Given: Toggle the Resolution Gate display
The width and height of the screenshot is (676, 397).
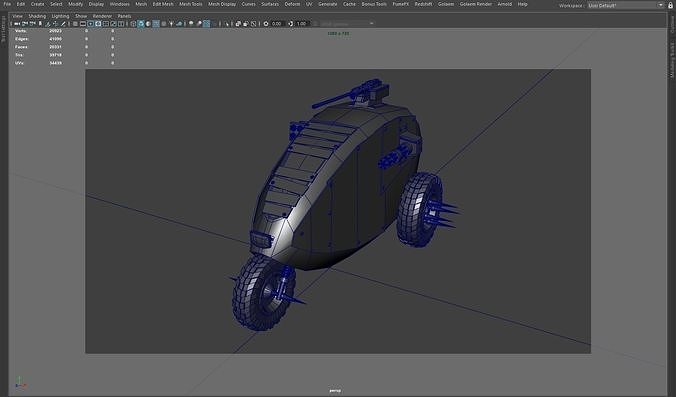Looking at the screenshot, I should pyautogui.click(x=91, y=24).
